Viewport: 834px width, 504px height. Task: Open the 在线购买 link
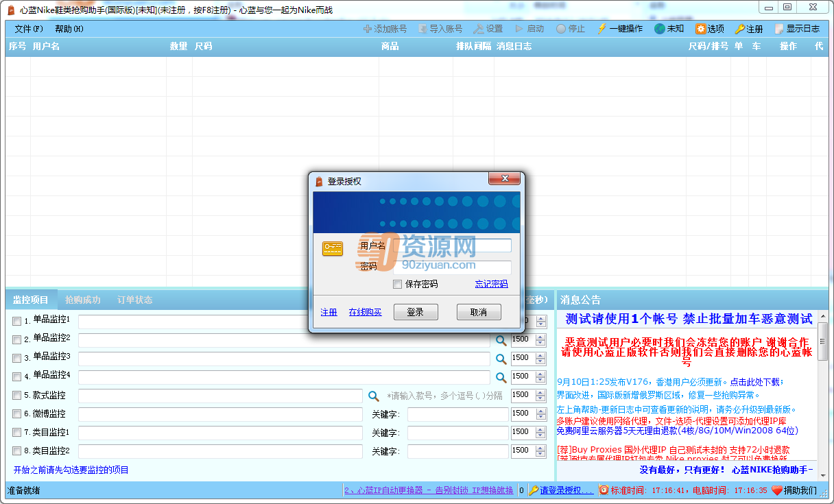click(x=366, y=312)
